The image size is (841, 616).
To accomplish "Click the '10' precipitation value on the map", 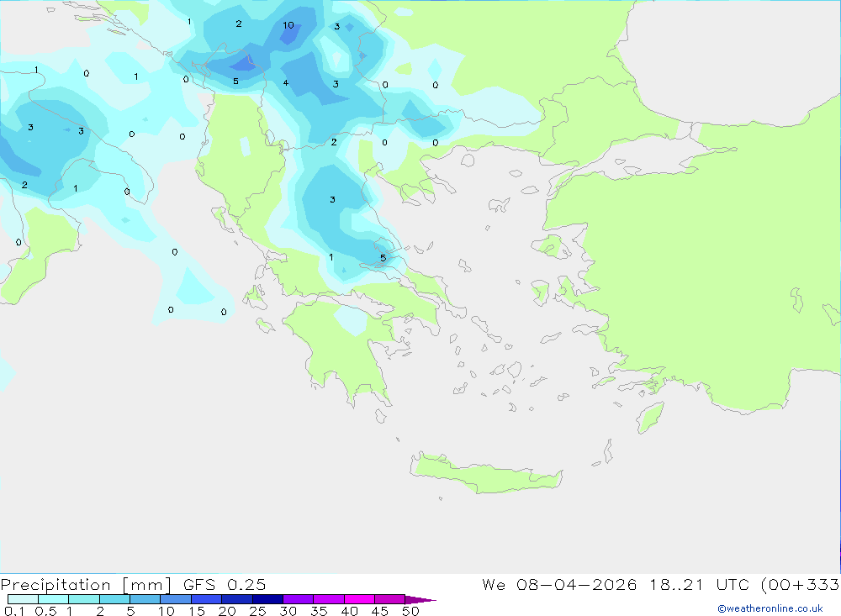I will tap(288, 25).
